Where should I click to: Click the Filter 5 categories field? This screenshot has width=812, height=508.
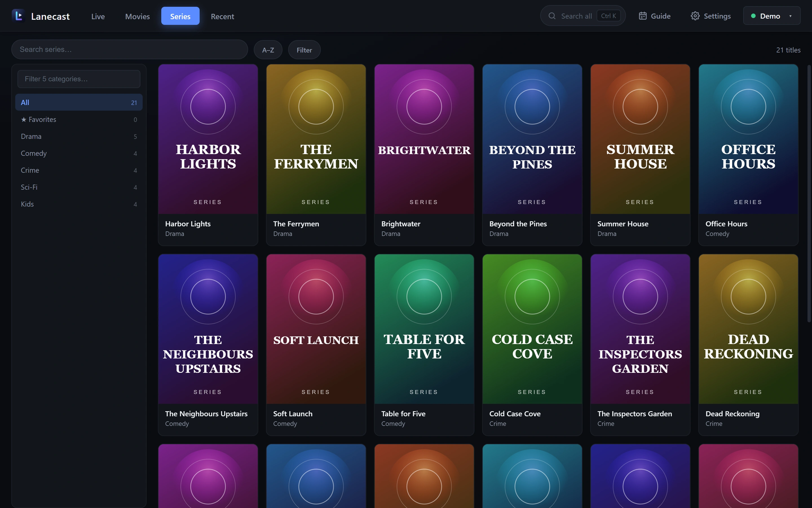click(79, 79)
